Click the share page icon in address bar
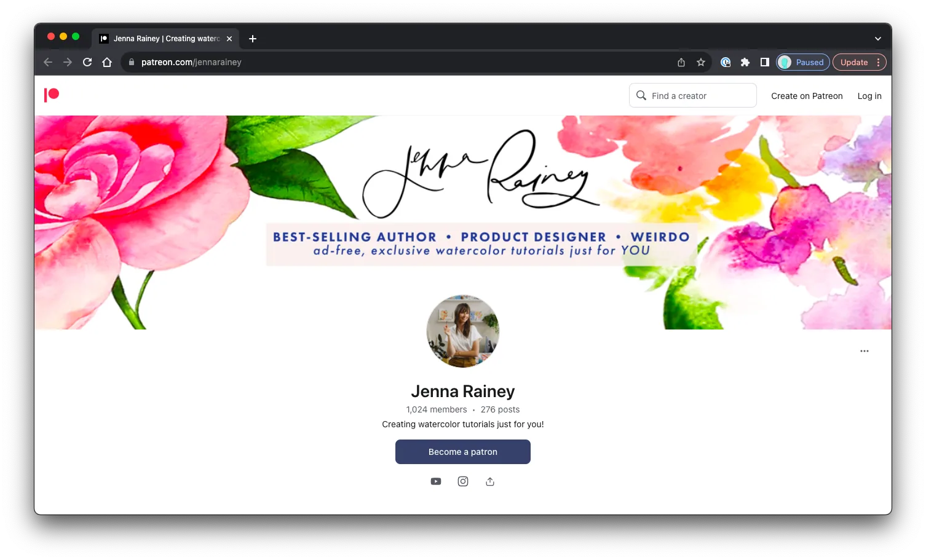The width and height of the screenshot is (926, 560). coord(681,62)
